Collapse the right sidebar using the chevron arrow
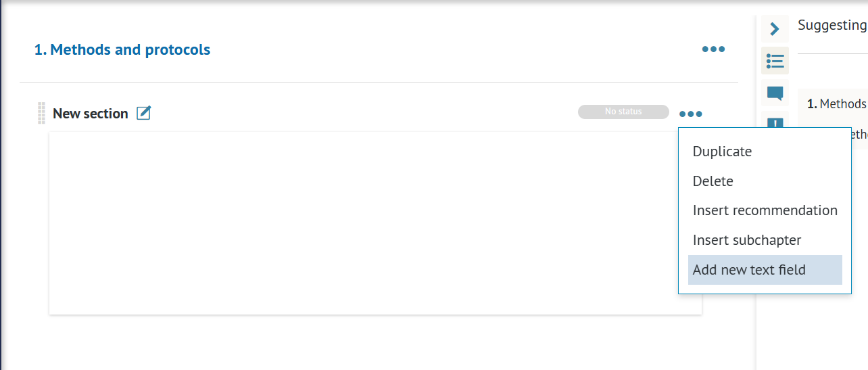Image resolution: width=868 pixels, height=370 pixels. (775, 29)
